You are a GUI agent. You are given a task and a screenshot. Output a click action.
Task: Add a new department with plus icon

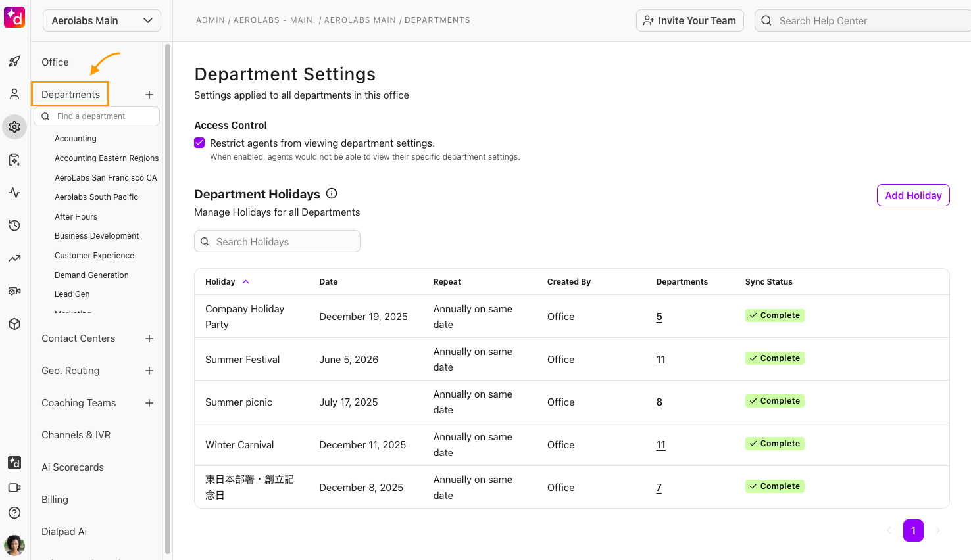[x=149, y=95]
